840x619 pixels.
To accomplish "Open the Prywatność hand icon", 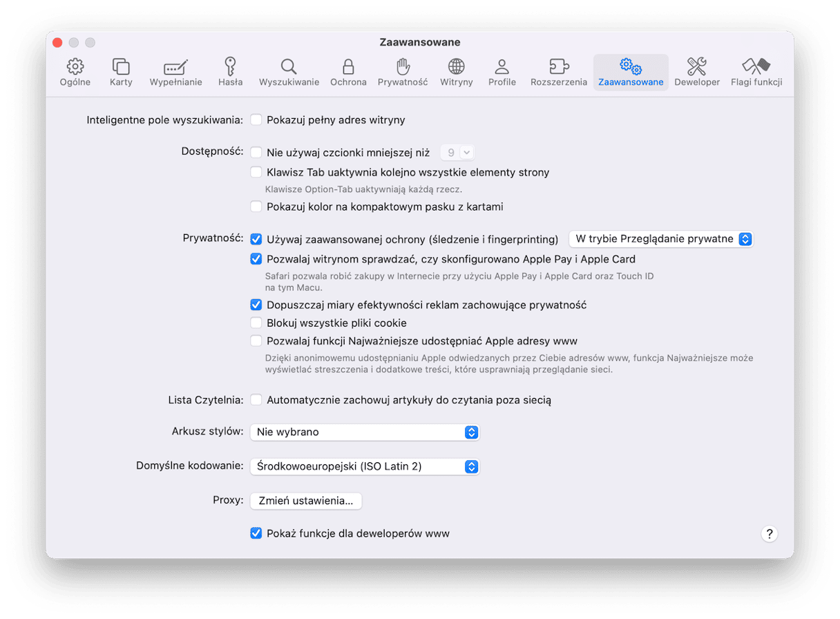I will coord(403,66).
